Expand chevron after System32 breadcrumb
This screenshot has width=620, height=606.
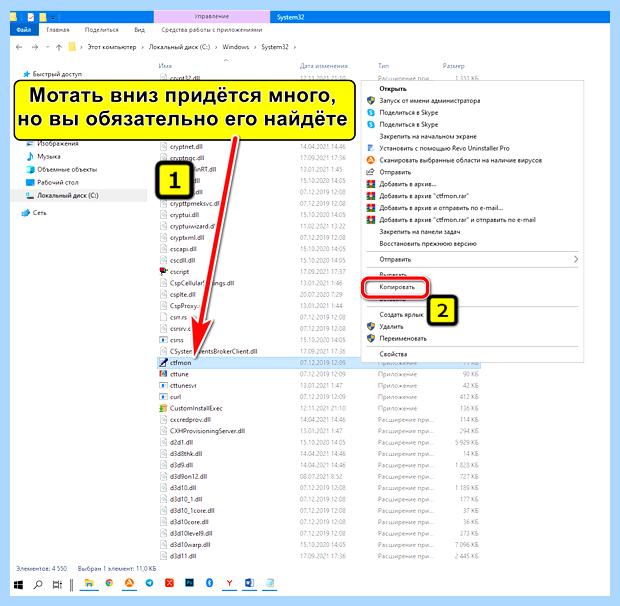(295, 47)
